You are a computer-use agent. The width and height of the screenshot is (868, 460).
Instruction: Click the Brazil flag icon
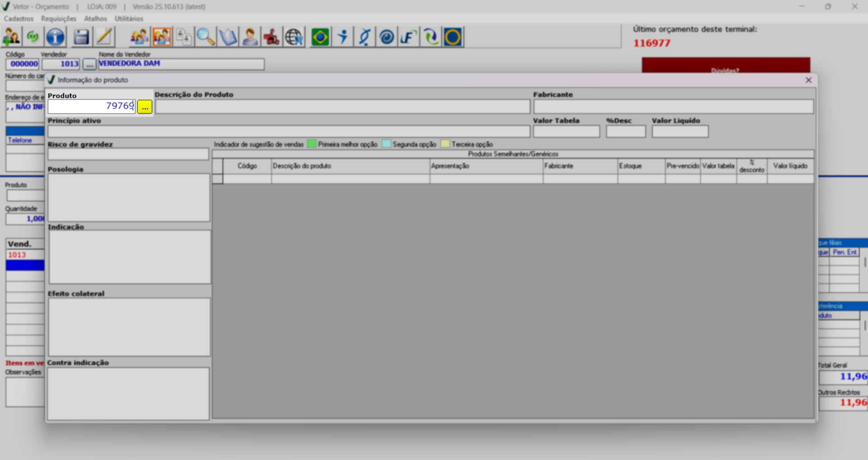click(320, 37)
